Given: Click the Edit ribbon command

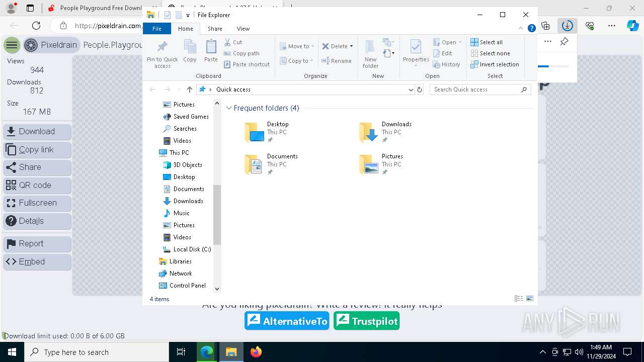Looking at the screenshot, I should 442,53.
